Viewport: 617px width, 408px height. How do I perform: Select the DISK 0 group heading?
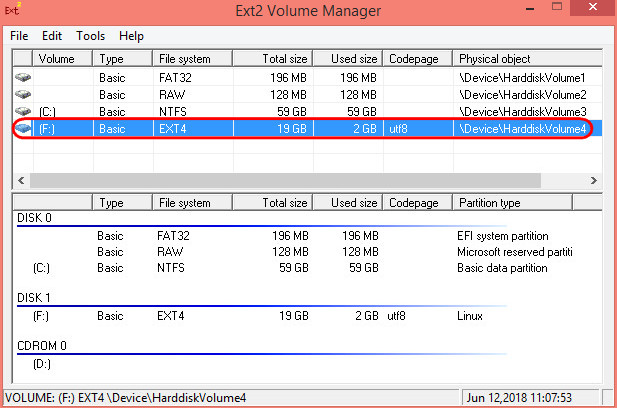tap(34, 218)
